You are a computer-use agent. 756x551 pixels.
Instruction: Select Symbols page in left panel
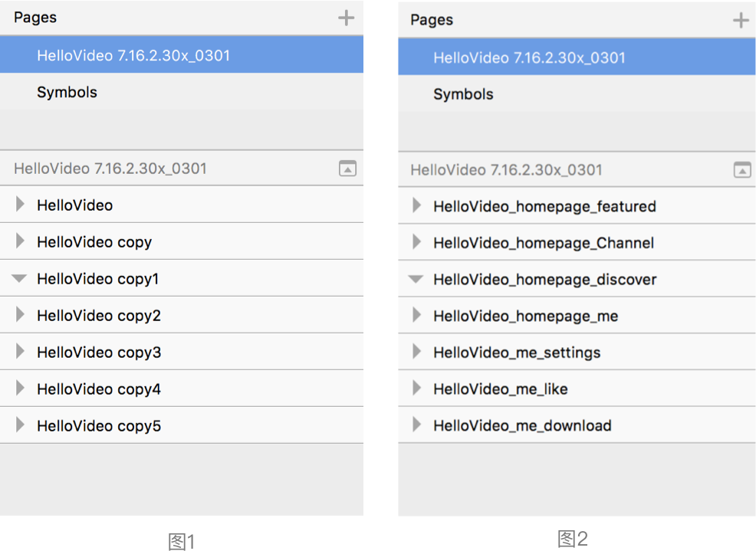(x=67, y=92)
